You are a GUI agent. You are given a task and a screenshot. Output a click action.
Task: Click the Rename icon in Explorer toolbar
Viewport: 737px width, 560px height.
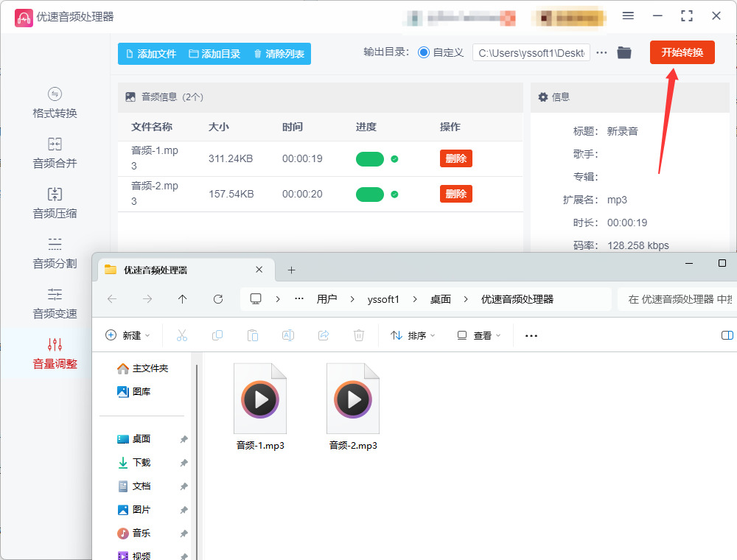click(288, 335)
